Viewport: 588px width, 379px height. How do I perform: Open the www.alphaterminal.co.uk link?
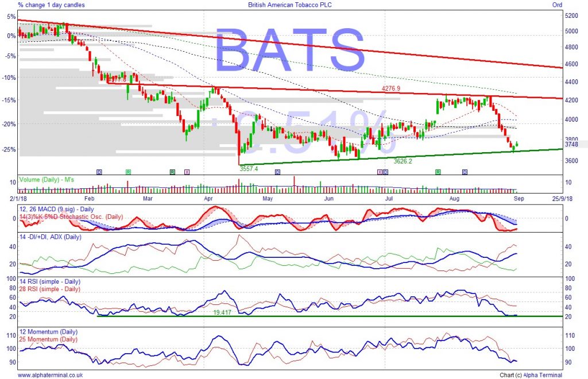(51, 375)
